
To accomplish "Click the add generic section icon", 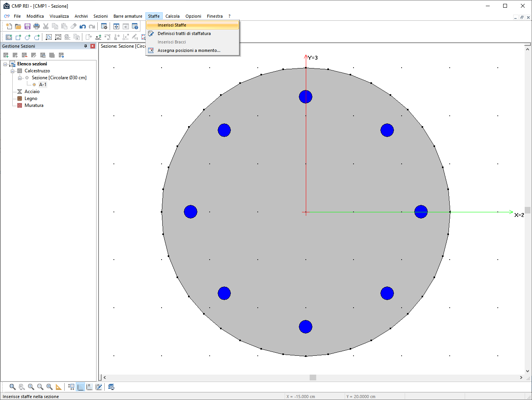I will point(9,37).
